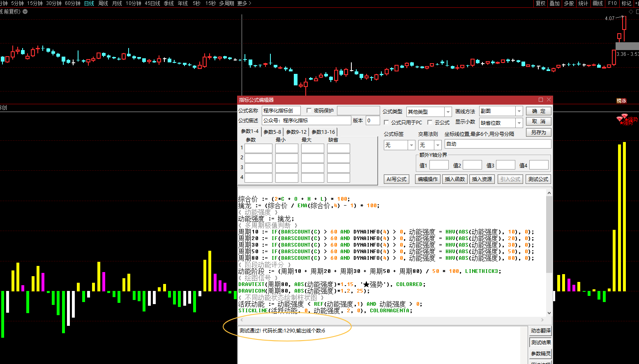This screenshot has width=639, height=364.
Task: Click the 插入函数 button
Action: click(454, 179)
